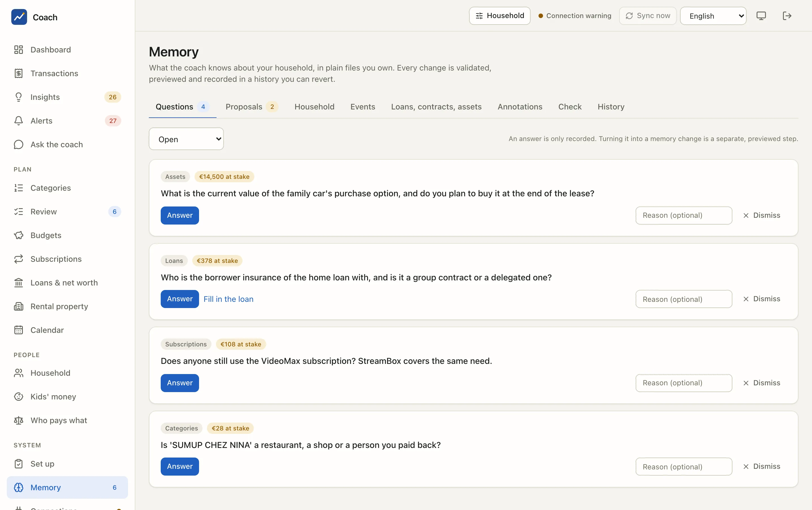Select the Questions tab

182,107
